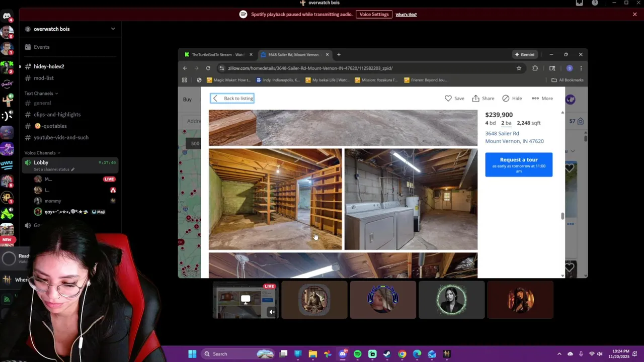Expand the overwatch bois server dropdown

coord(113,29)
